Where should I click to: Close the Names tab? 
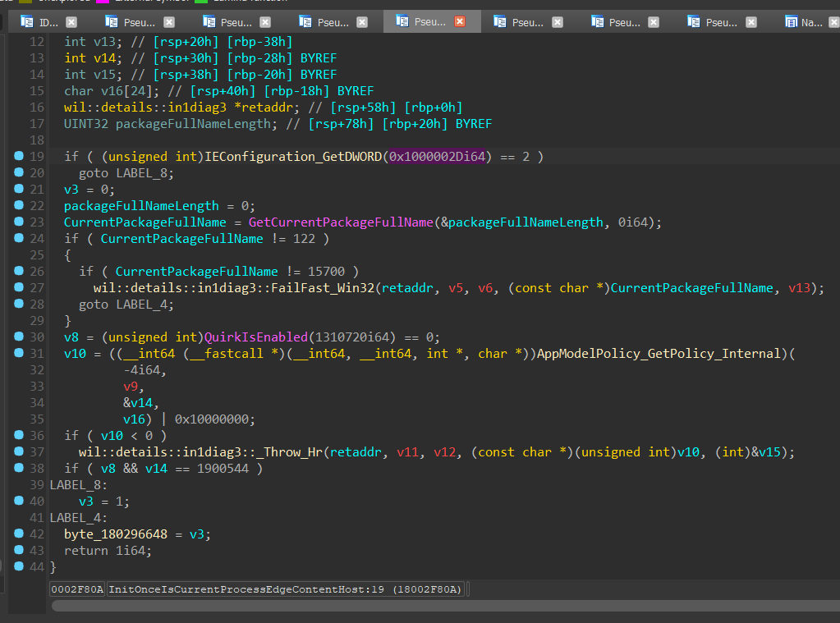coord(832,22)
